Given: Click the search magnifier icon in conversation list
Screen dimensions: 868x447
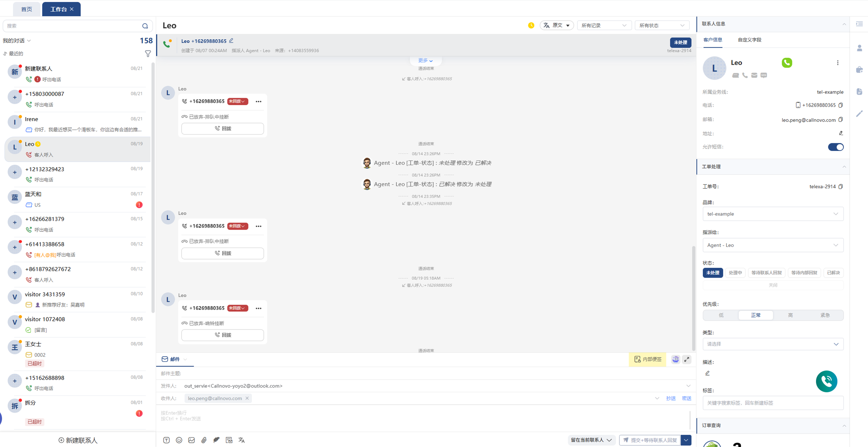Looking at the screenshot, I should [145, 26].
